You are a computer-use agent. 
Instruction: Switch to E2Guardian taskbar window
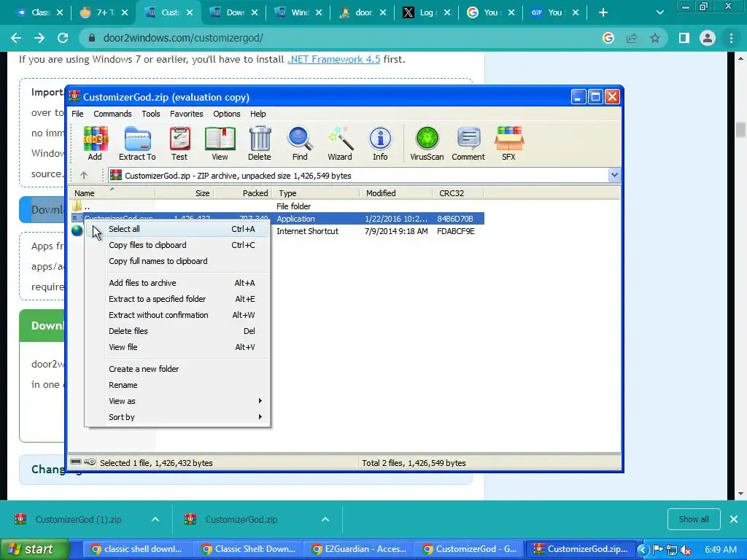(x=360, y=550)
